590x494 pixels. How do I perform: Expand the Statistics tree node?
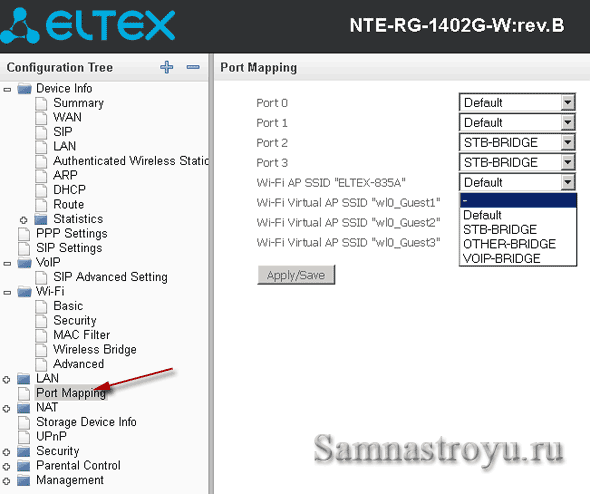tap(24, 220)
